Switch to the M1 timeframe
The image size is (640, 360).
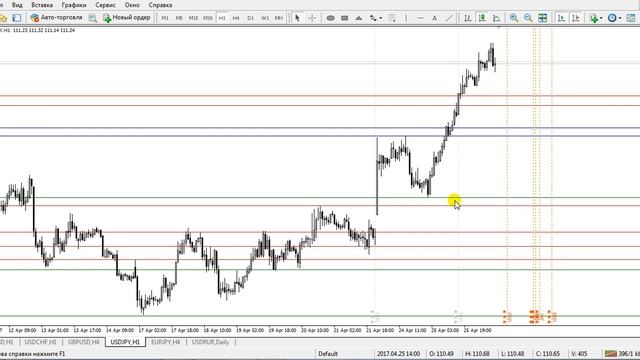coord(165,18)
